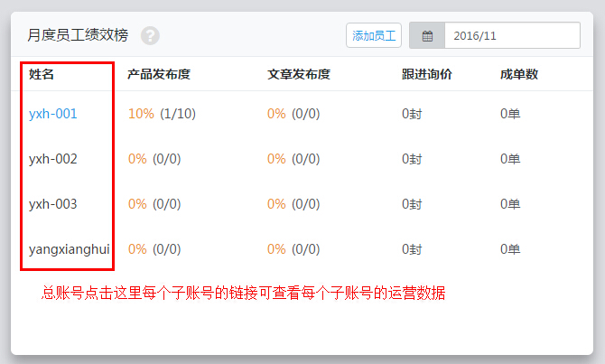Image resolution: width=605 pixels, height=364 pixels.
Task: Click the 月度员工绩效榜 panel title
Action: pos(78,36)
